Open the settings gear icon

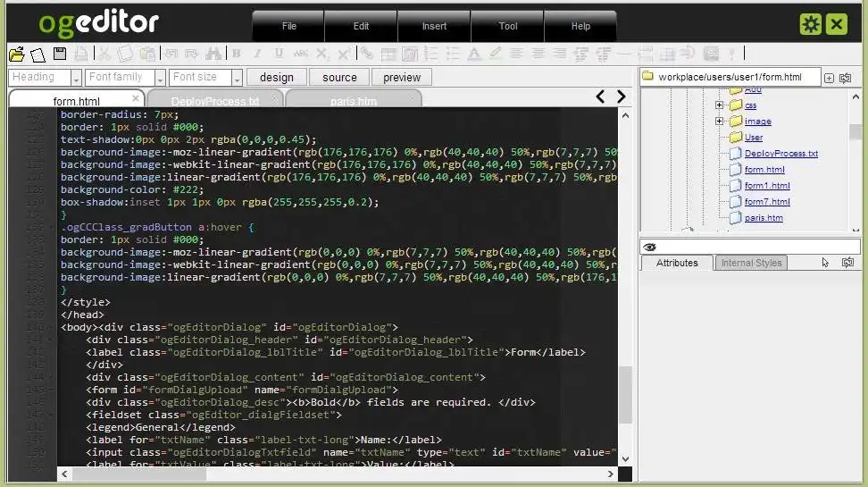(811, 24)
